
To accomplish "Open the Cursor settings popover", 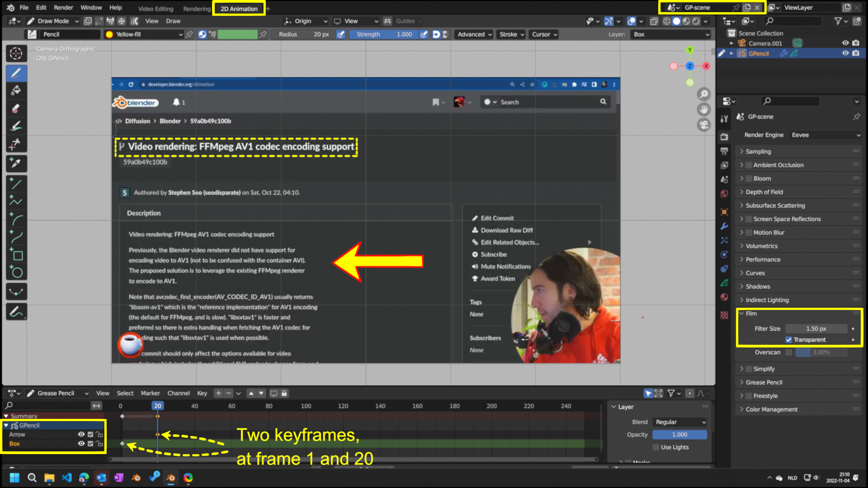I will click(x=544, y=34).
